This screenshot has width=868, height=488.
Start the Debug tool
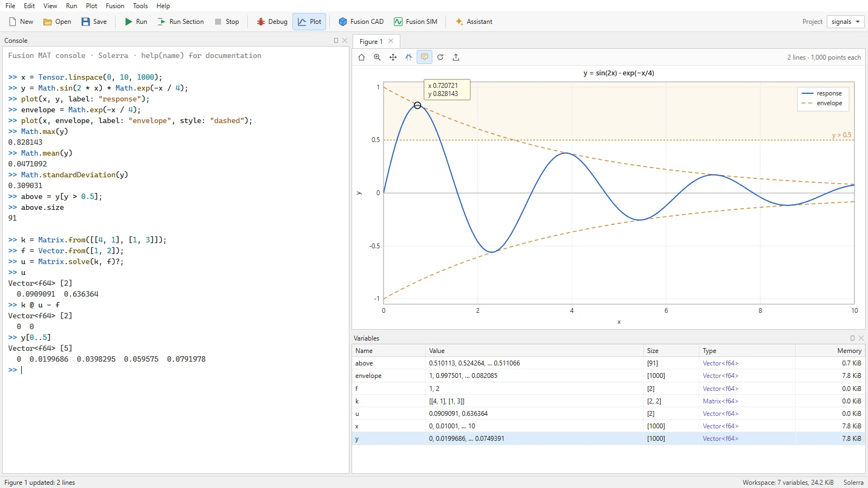(272, 22)
